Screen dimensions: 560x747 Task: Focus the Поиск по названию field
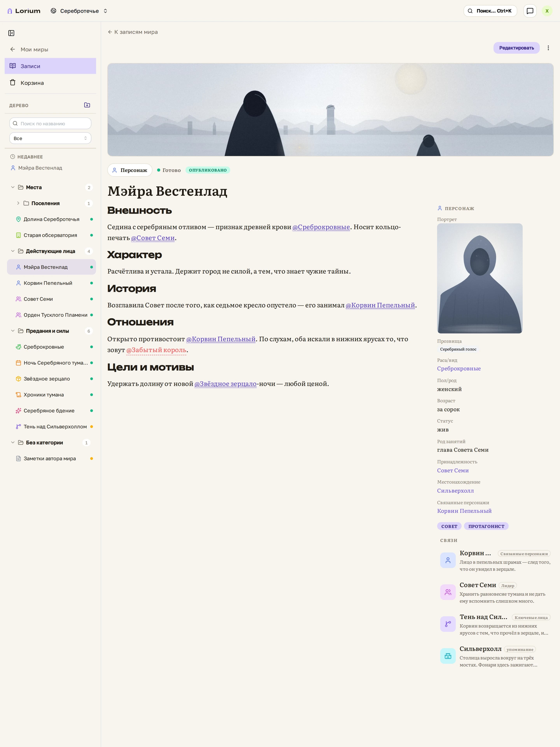50,124
